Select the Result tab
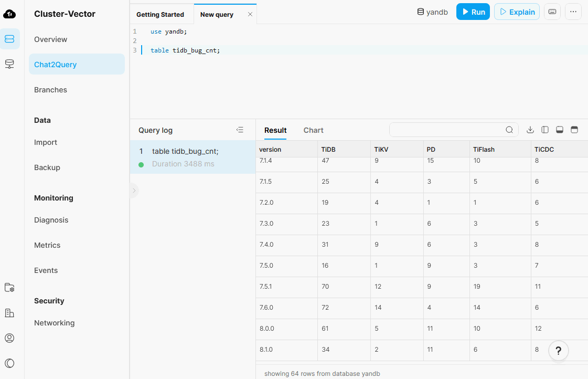Image resolution: width=588 pixels, height=379 pixels. tap(275, 130)
